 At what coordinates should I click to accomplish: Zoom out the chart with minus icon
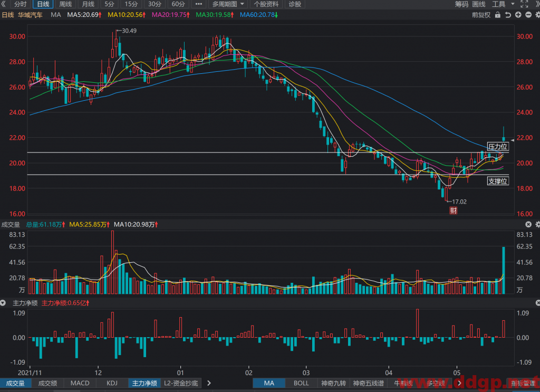528,15
